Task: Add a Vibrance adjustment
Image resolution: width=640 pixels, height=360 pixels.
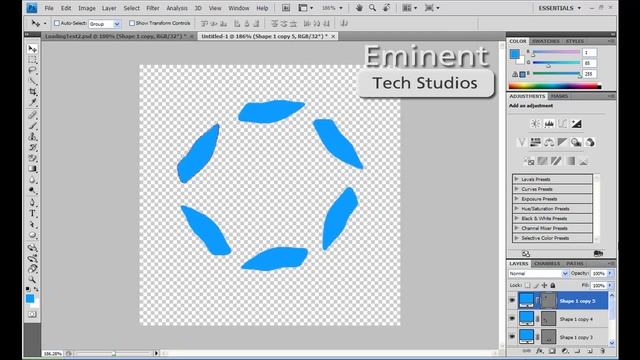Action: pos(522,142)
